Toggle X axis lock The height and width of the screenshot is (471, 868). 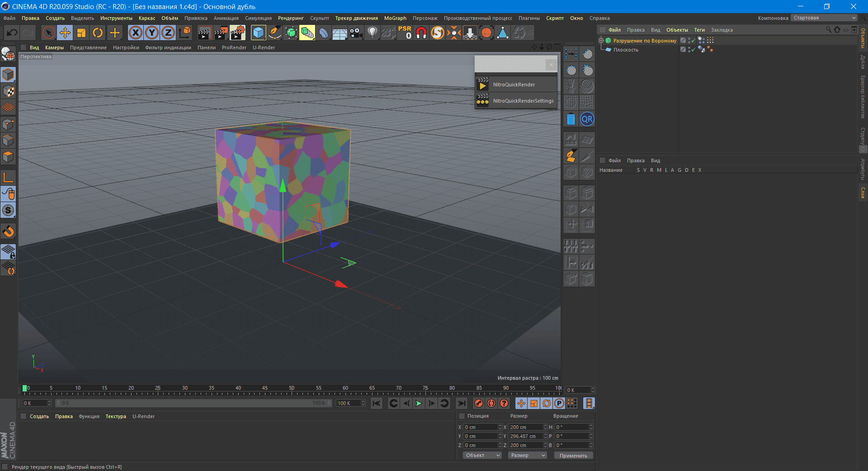[x=136, y=33]
